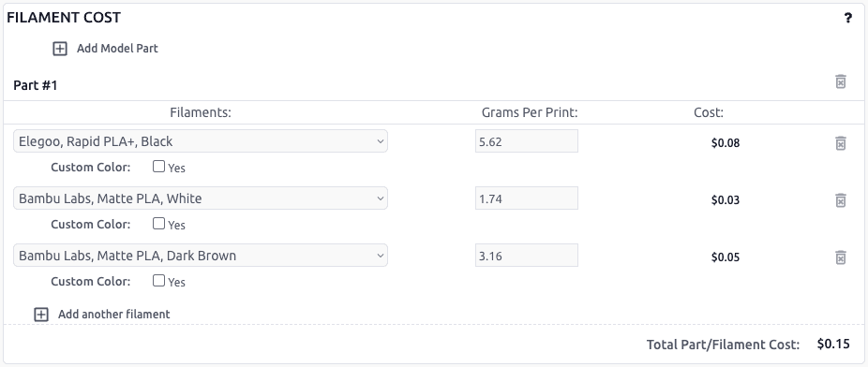Click the 3.16 grams per print input
Viewport: 868px width, 367px height.
click(x=527, y=256)
